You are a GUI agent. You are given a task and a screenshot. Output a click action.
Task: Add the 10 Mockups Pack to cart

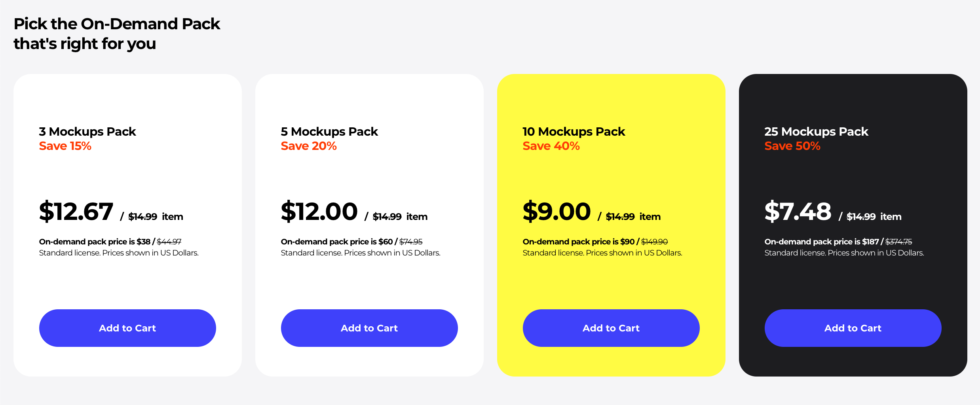(611, 328)
